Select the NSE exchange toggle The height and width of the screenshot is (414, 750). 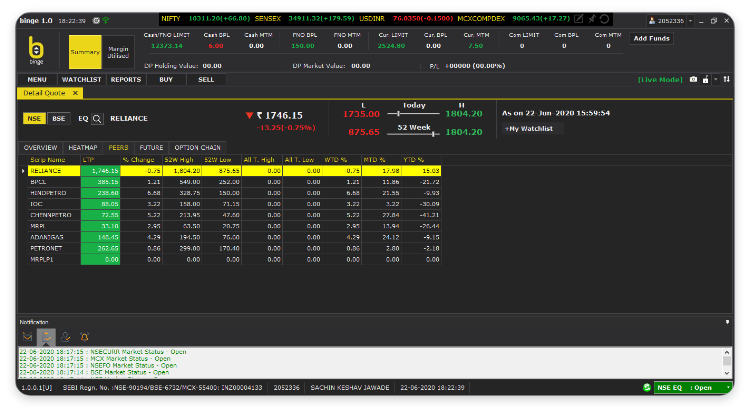[34, 119]
